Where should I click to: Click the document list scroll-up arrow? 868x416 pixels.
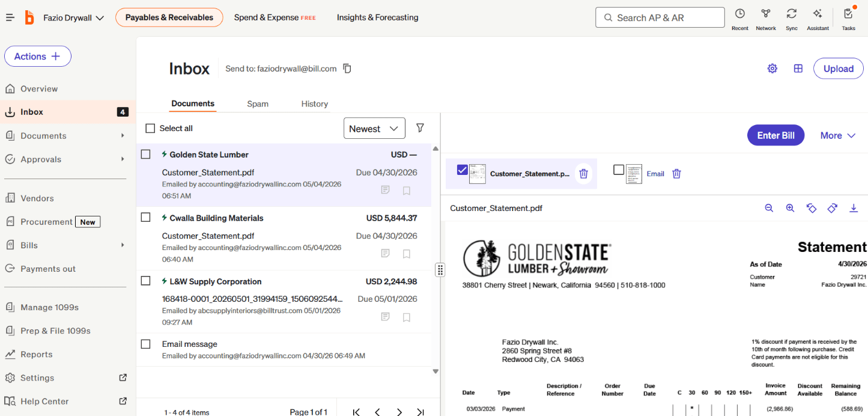436,148
